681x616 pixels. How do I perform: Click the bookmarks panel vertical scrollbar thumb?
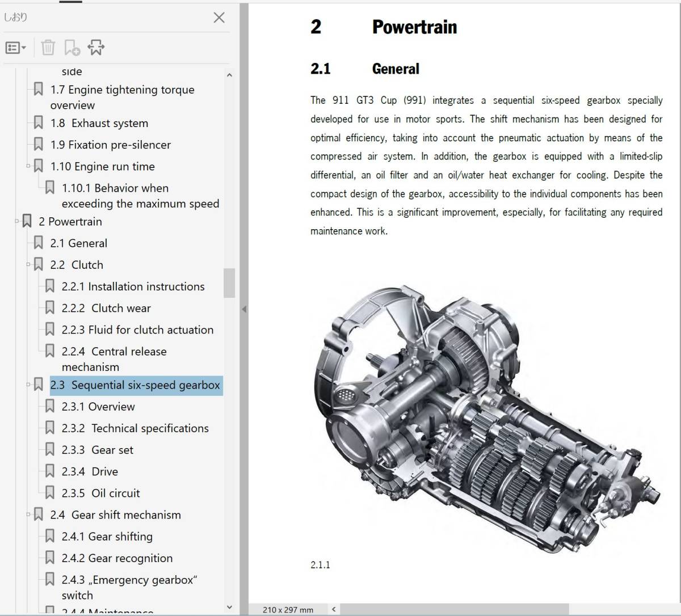click(x=229, y=283)
